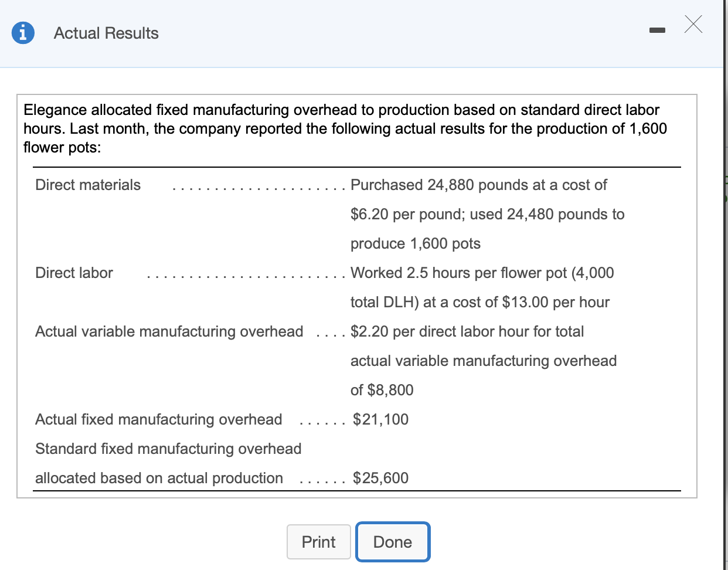Click the 'Direct labor' row label
The width and height of the screenshot is (728, 570).
74,273
